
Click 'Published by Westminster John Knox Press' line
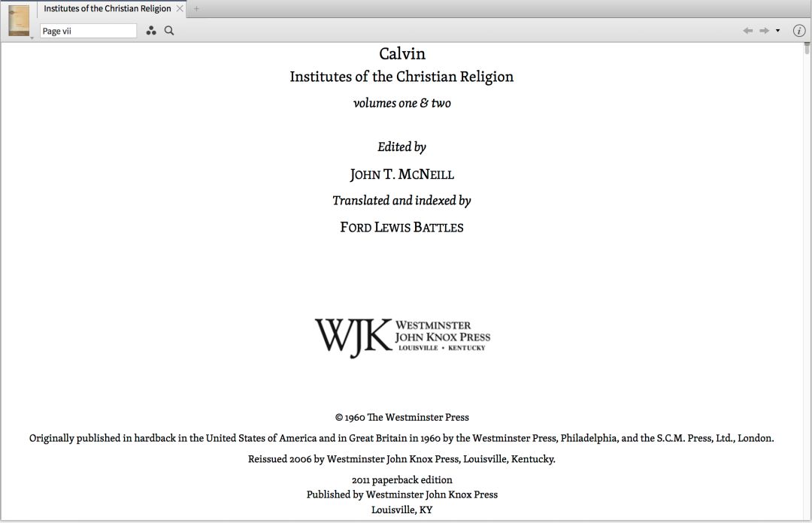(401, 494)
